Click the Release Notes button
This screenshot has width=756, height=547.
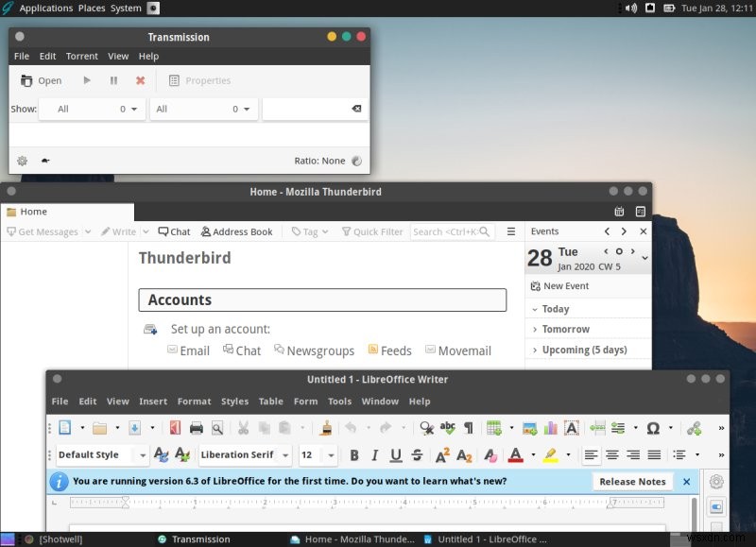tap(632, 482)
